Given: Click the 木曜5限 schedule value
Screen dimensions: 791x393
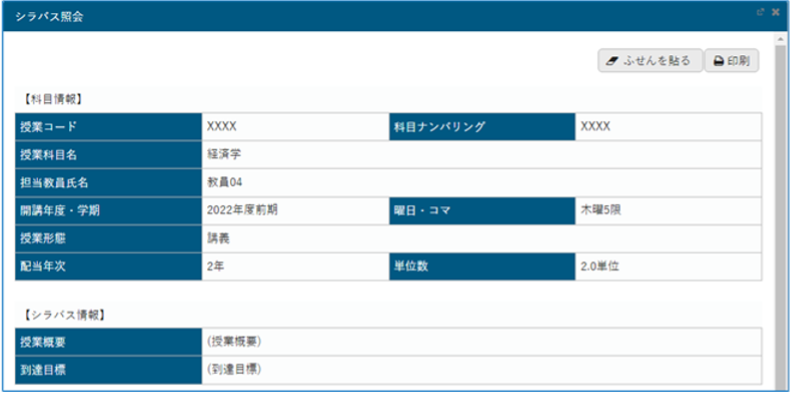Looking at the screenshot, I should [600, 211].
